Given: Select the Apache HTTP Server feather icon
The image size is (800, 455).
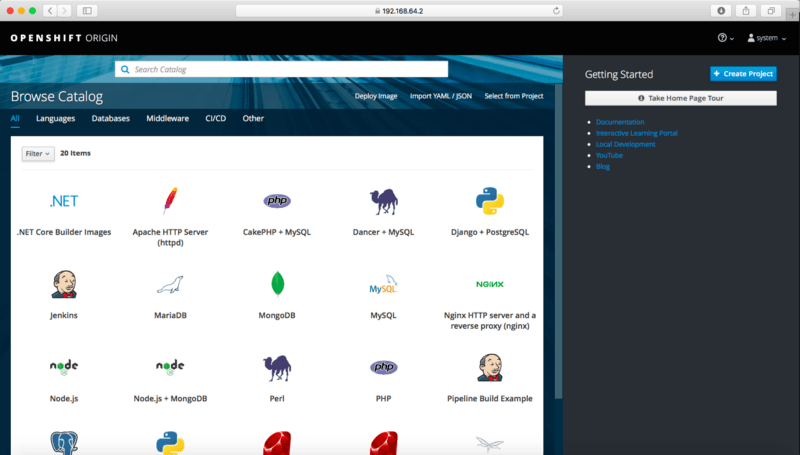Looking at the screenshot, I should [x=170, y=200].
